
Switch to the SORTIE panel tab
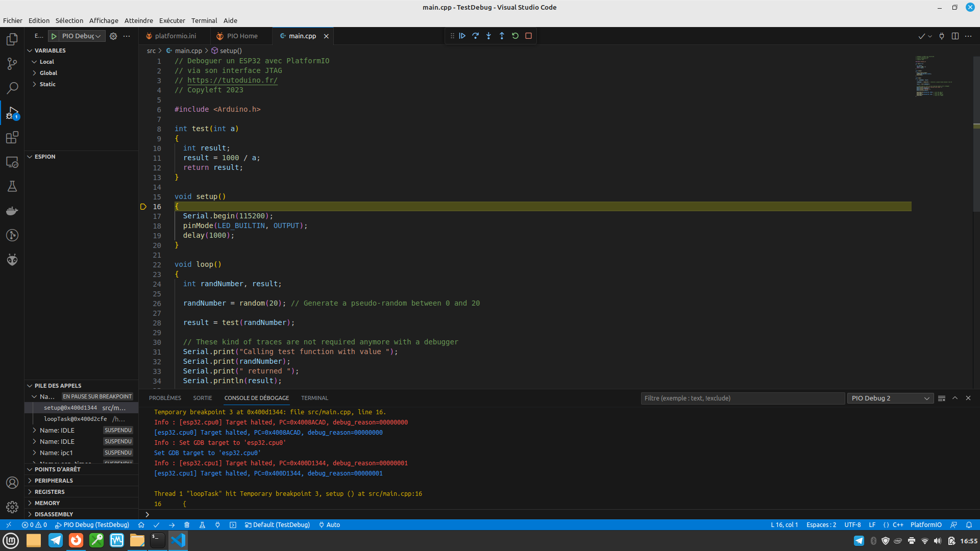point(203,398)
